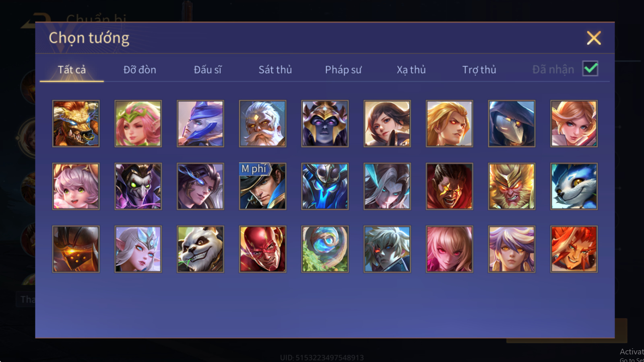Pick the blue fox creature hero
The width and height of the screenshot is (644, 362).
(x=574, y=186)
